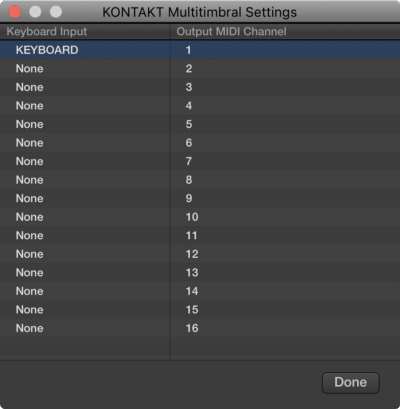Screen dimensions: 400x409
Task: Pick the None input for channel 16
Action: click(29, 328)
